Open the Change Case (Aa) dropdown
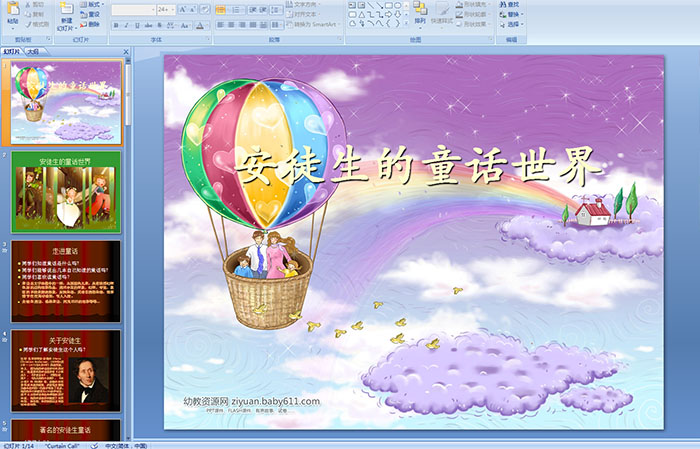Image resolution: width=700 pixels, height=449 pixels. [x=186, y=25]
